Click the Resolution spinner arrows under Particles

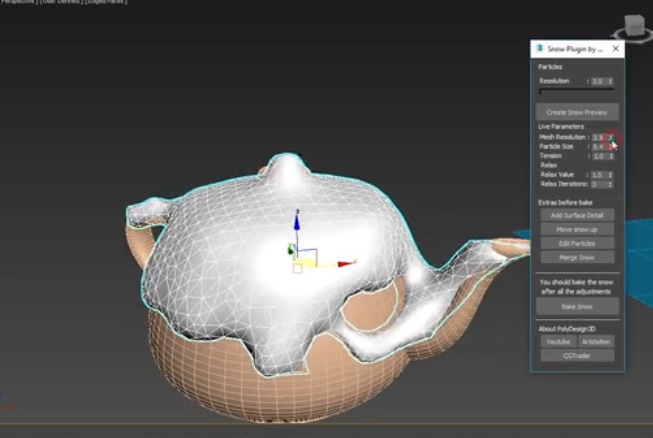[610, 81]
